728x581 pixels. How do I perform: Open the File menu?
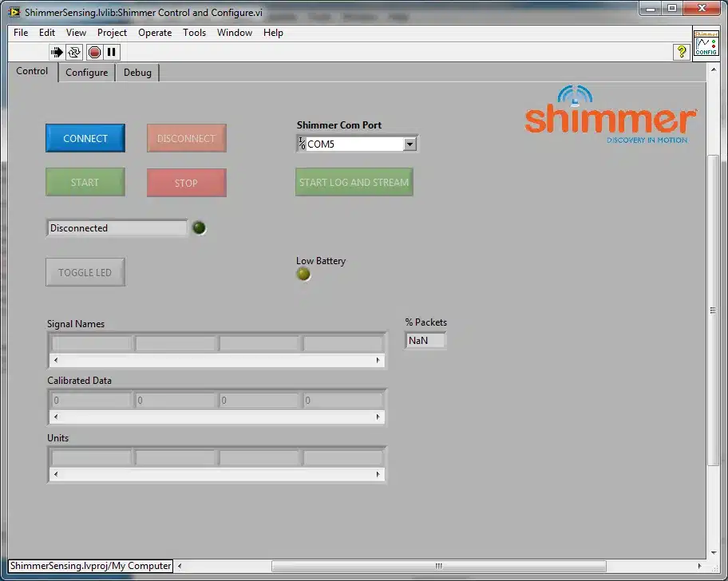pos(21,33)
